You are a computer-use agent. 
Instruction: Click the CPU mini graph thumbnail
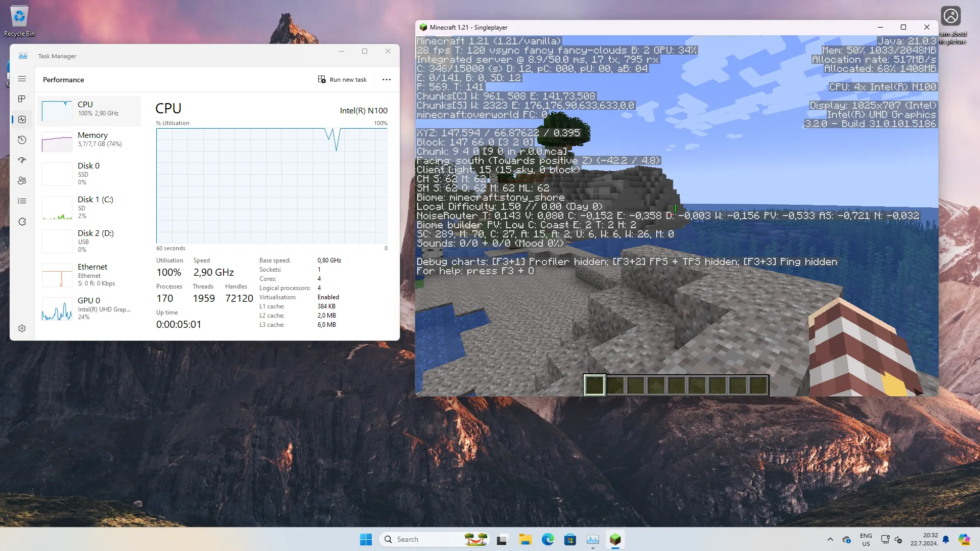click(57, 111)
